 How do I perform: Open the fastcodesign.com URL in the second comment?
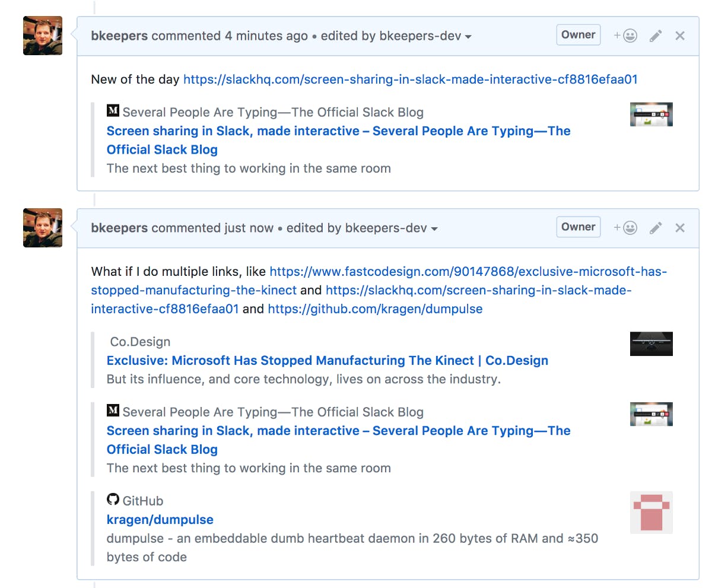click(468, 271)
